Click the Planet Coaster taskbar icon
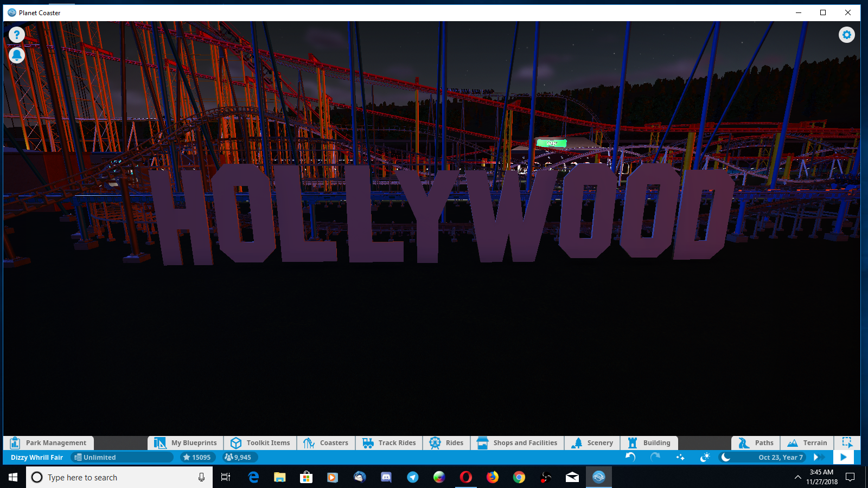This screenshot has height=488, width=868. click(x=598, y=477)
